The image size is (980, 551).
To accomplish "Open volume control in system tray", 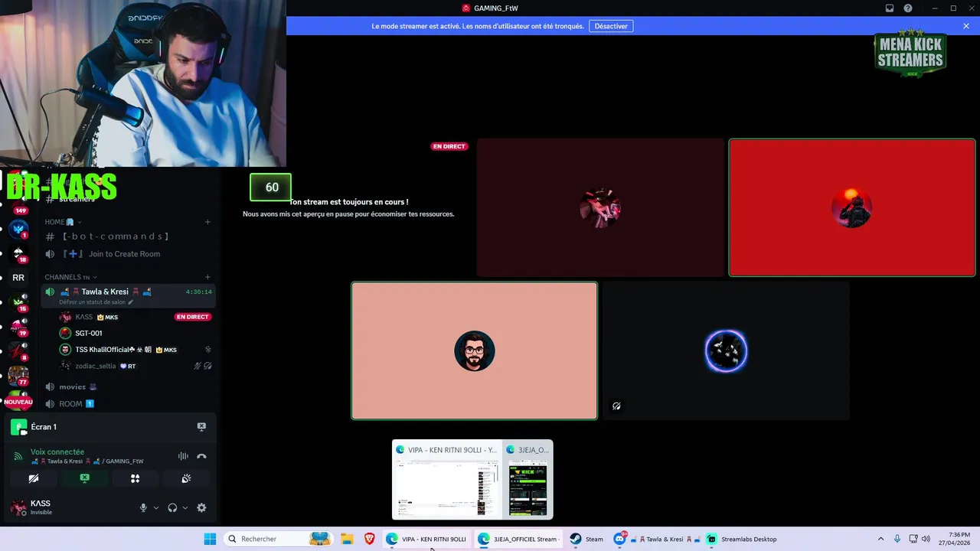I will tap(926, 539).
